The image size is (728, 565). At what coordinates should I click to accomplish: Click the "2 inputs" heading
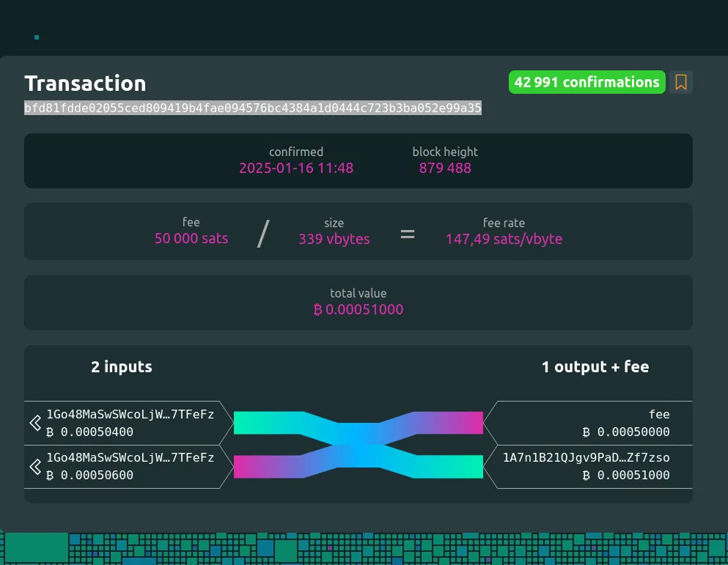pos(122,367)
